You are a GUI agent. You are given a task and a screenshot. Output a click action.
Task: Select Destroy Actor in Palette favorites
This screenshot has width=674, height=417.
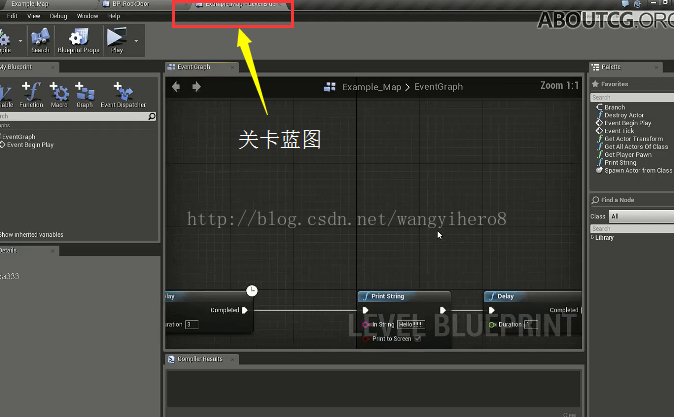pyautogui.click(x=624, y=115)
